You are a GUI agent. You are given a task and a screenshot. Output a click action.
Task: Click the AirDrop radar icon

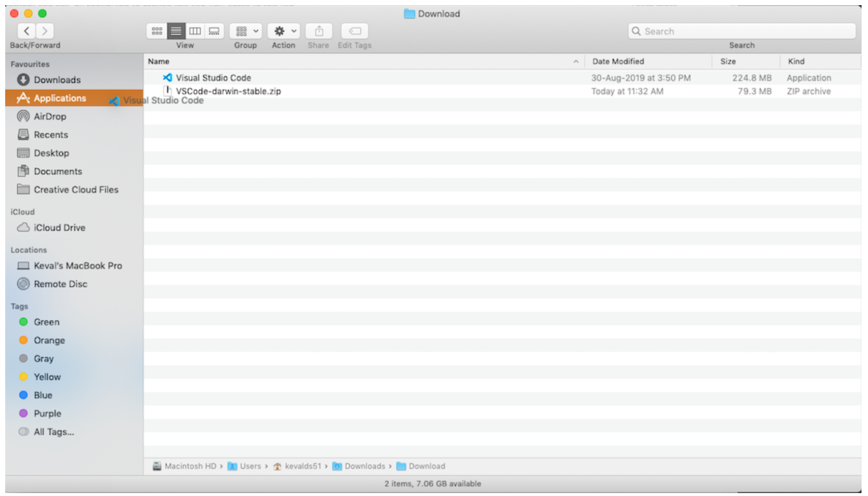(x=23, y=116)
